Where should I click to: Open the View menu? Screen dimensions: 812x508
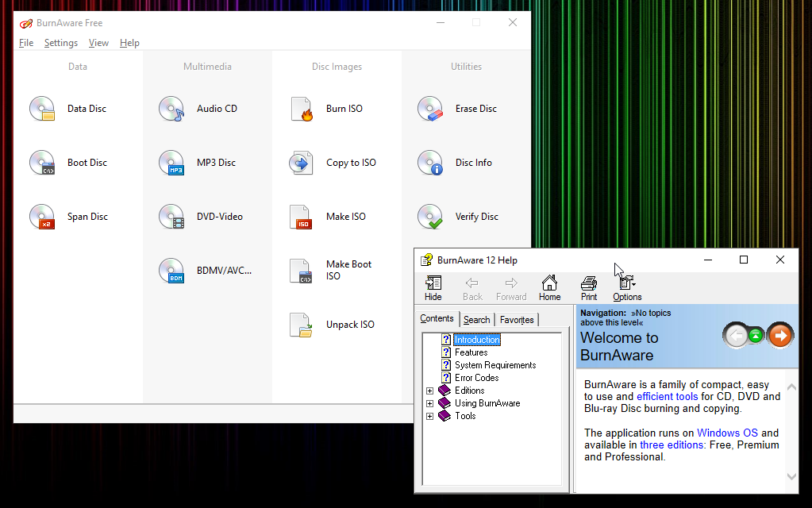(98, 43)
